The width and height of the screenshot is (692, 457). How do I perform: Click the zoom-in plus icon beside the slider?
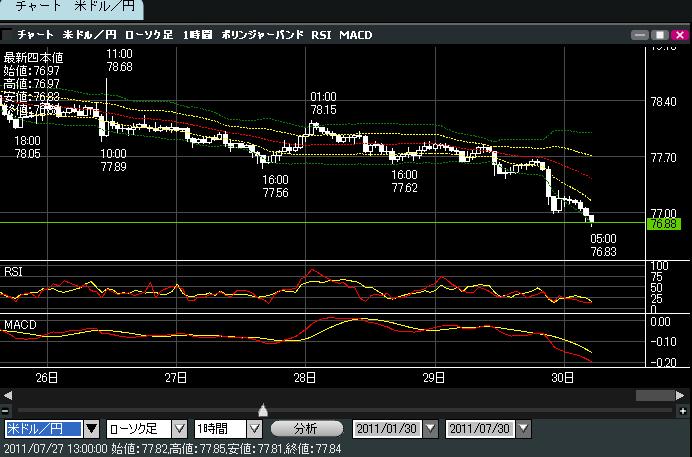[x=684, y=410]
